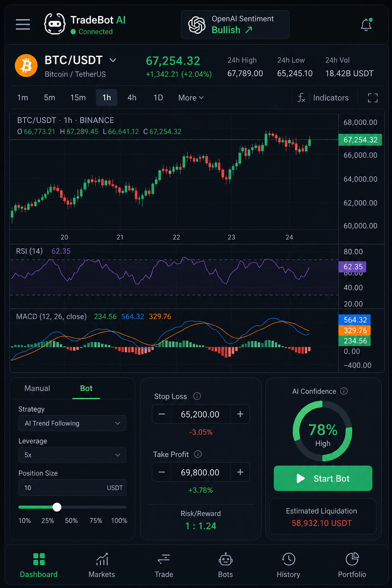Switch to the Bot tab
The image size is (392, 588).
pyautogui.click(x=86, y=388)
